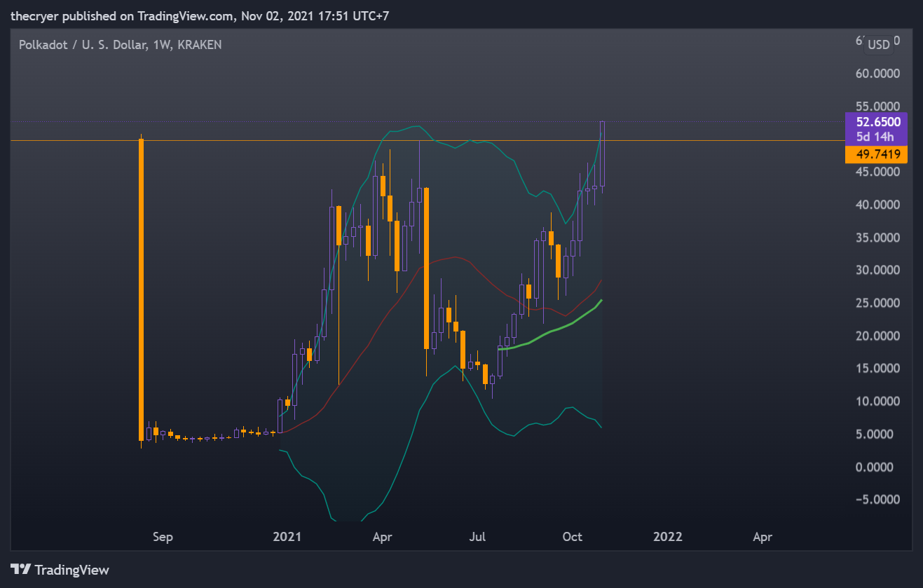Click the first Apr label after 2021

(x=382, y=538)
